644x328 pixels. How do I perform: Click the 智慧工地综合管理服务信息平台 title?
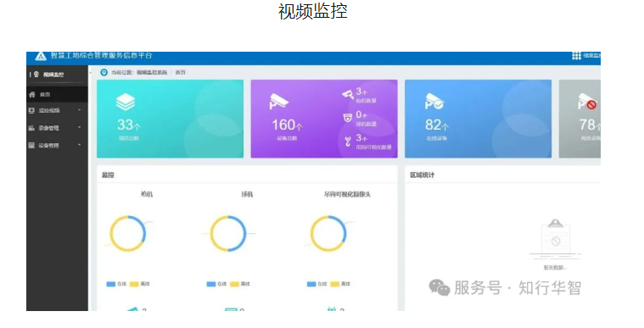click(x=101, y=55)
